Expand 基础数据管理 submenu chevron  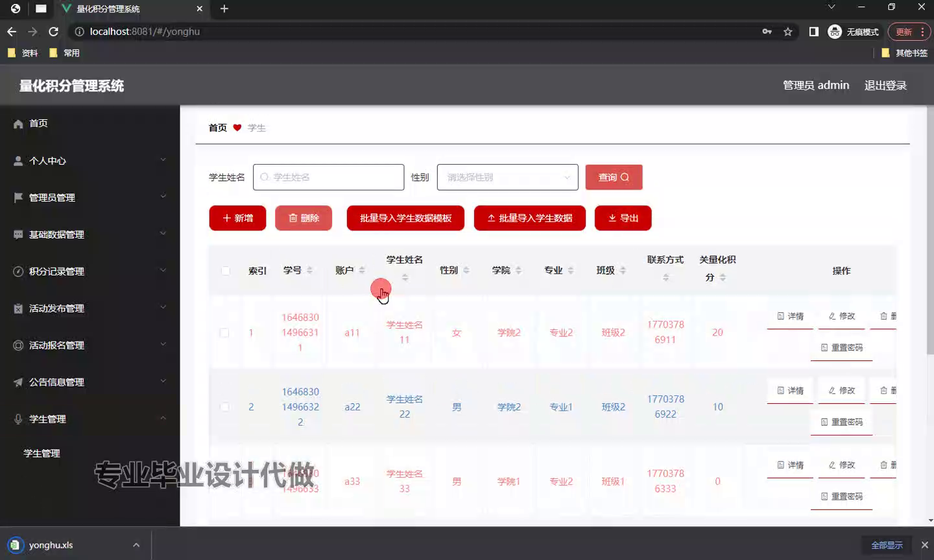click(x=163, y=233)
